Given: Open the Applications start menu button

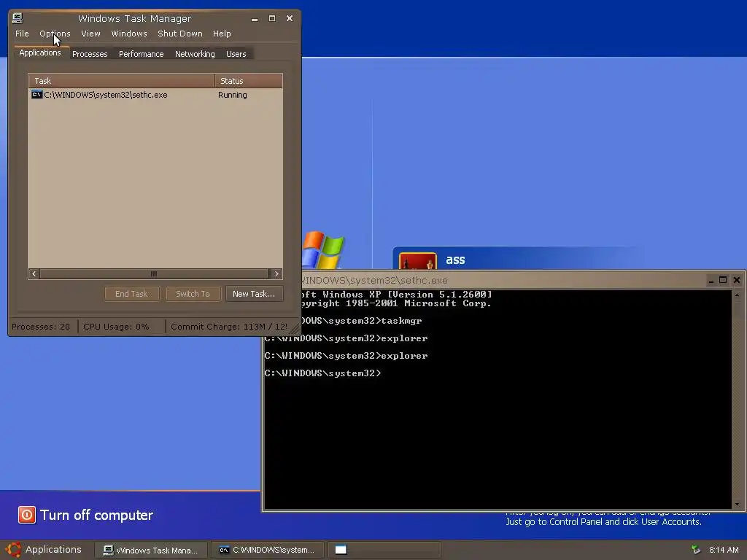Looking at the screenshot, I should pos(44,550).
